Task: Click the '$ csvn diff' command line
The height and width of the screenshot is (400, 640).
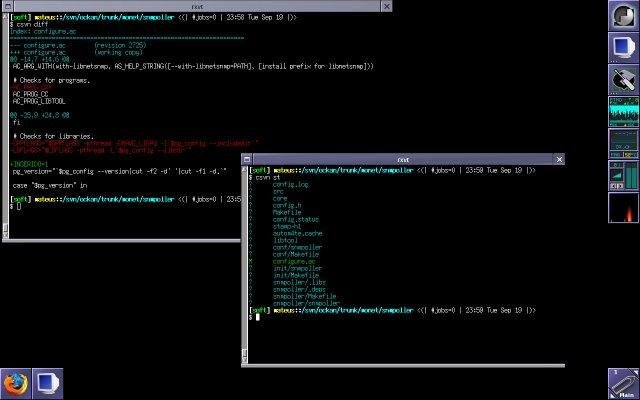Action: pyautogui.click(x=29, y=24)
